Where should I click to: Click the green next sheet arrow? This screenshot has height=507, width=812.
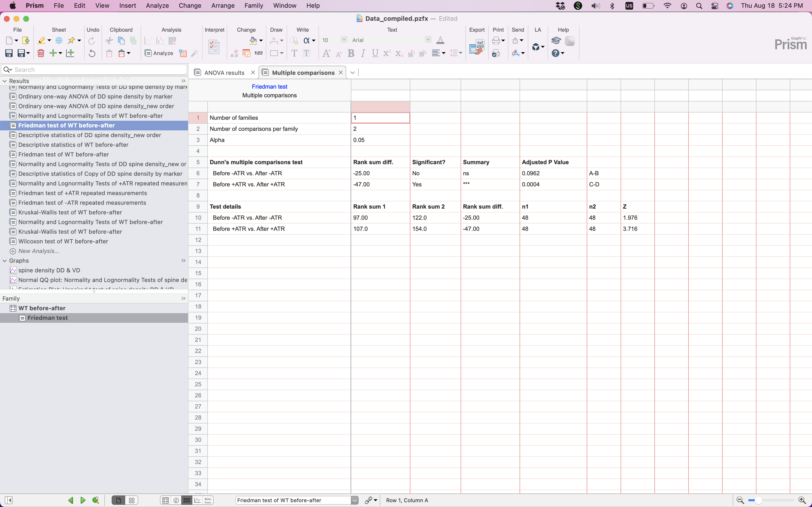(x=83, y=500)
